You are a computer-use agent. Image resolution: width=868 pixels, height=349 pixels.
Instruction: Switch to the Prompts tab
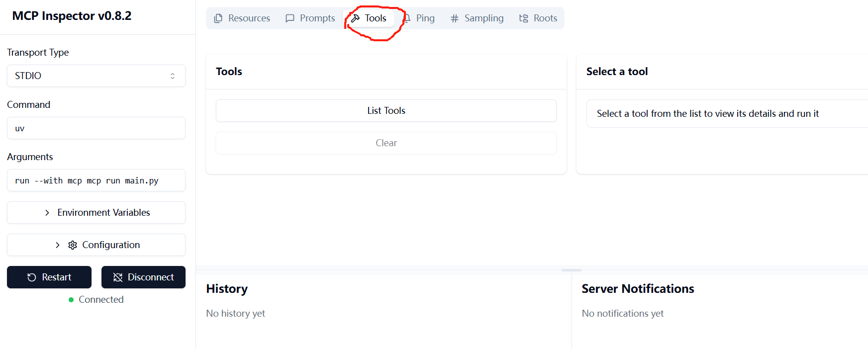pos(310,18)
